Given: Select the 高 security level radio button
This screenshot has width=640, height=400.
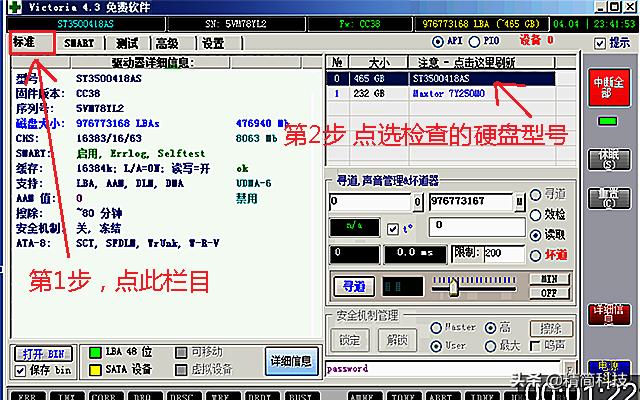Looking at the screenshot, I should pos(490,327).
